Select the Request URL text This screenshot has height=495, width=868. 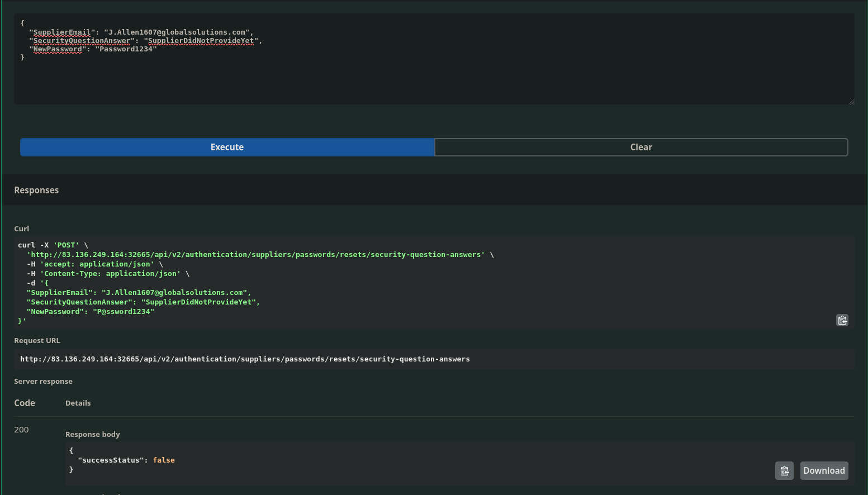(x=245, y=359)
